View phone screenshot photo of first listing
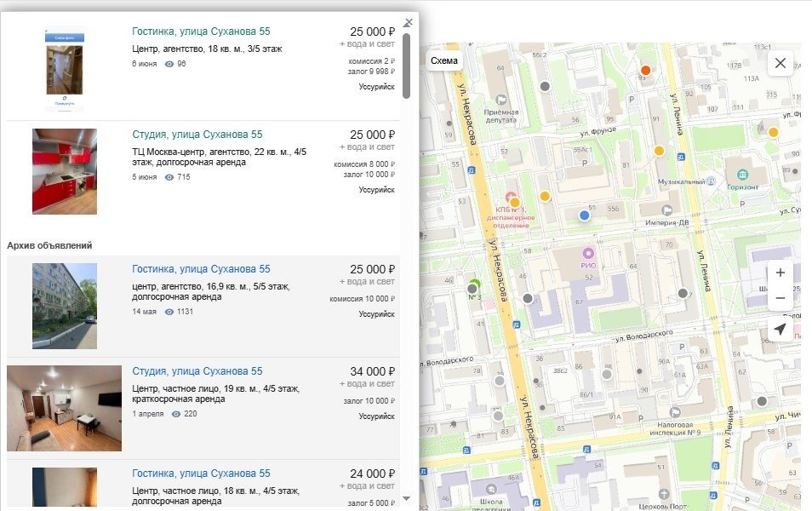812x511 pixels. pyautogui.click(x=65, y=69)
